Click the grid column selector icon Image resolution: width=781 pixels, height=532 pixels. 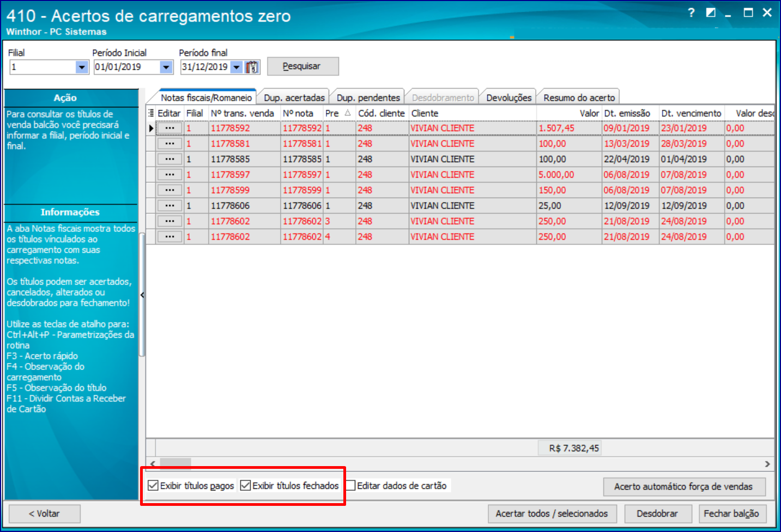[x=151, y=113]
